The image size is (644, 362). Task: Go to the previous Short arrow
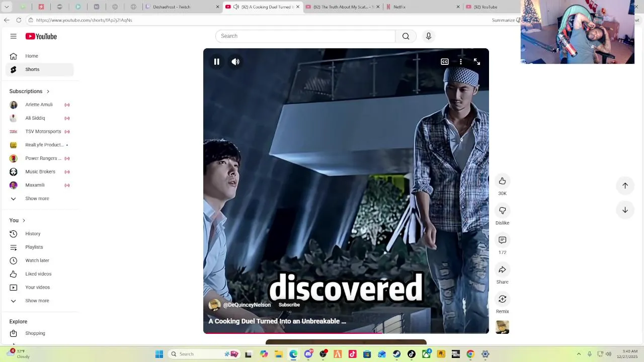coord(625,186)
